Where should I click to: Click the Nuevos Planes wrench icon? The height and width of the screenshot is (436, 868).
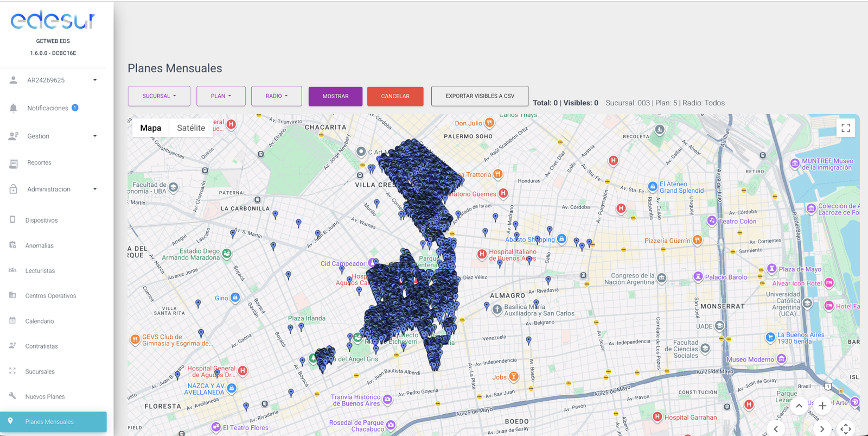(x=12, y=396)
